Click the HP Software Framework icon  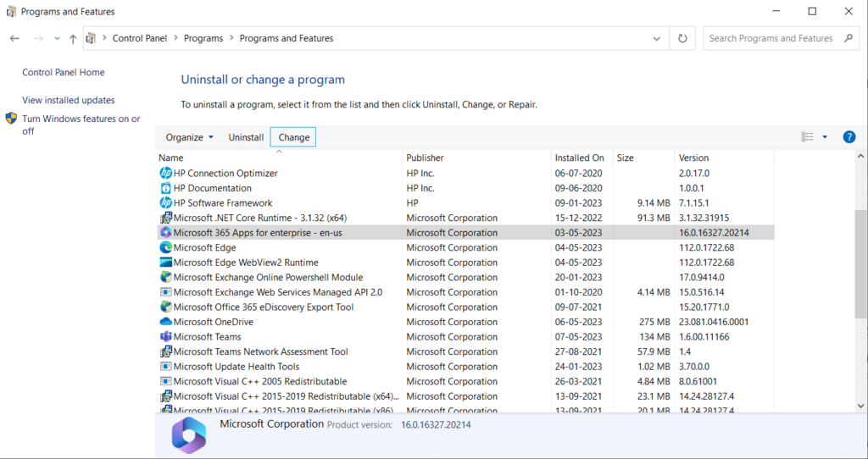165,203
